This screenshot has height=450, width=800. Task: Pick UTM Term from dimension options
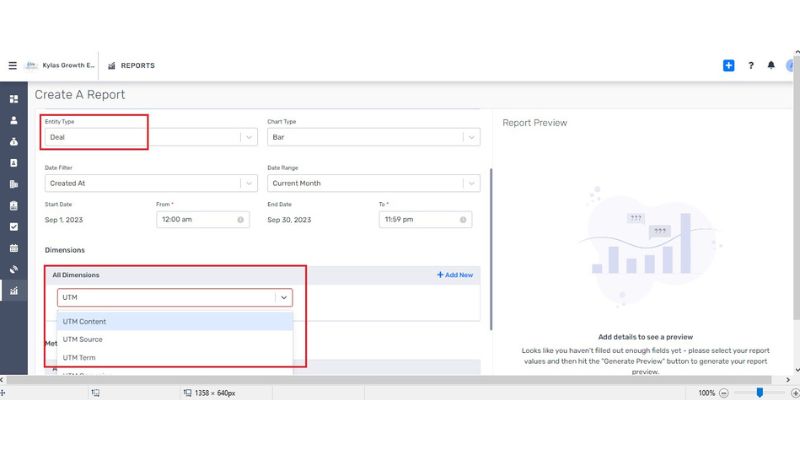(80, 357)
